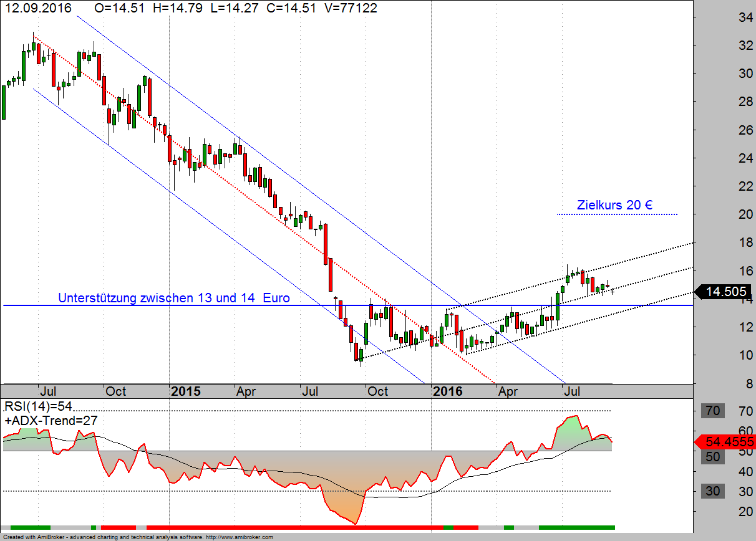Click the 2015 year label on time axis
This screenshot has height=541, width=756.
click(186, 391)
